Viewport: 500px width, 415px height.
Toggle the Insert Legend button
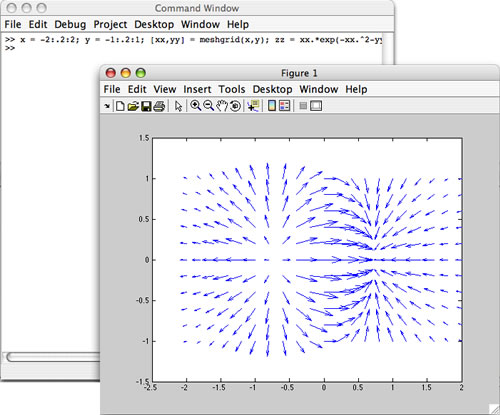pos(284,106)
